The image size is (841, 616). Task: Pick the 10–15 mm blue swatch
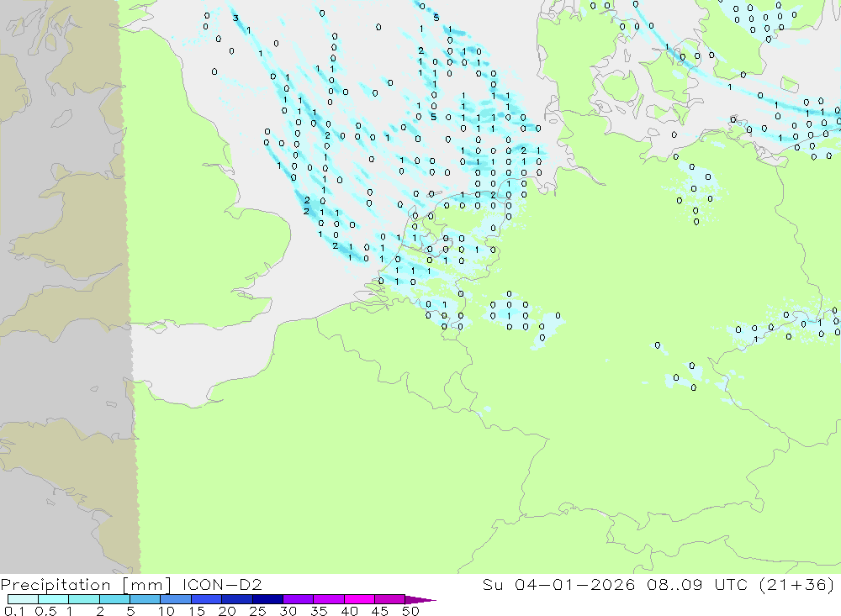(176, 599)
